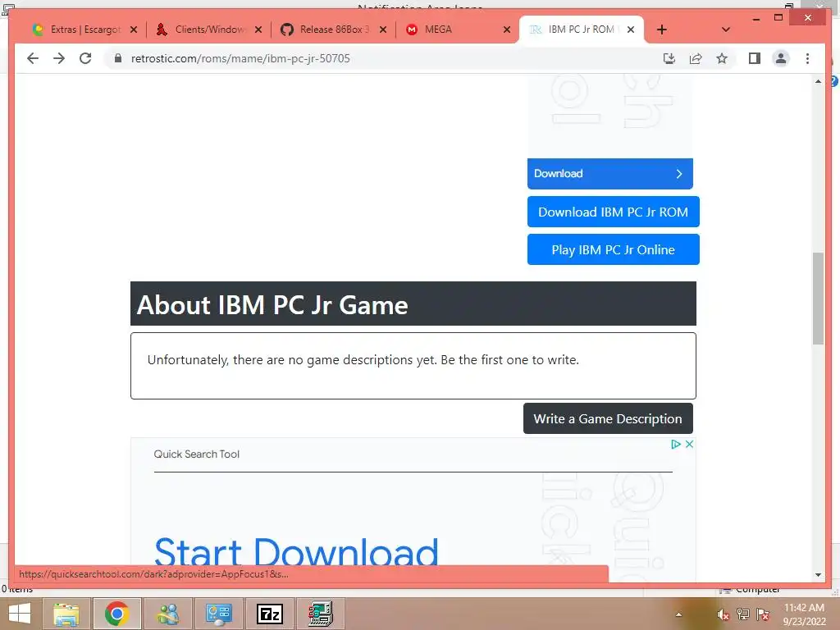
Task: Open the 7-Zip taskbar icon
Action: point(269,614)
